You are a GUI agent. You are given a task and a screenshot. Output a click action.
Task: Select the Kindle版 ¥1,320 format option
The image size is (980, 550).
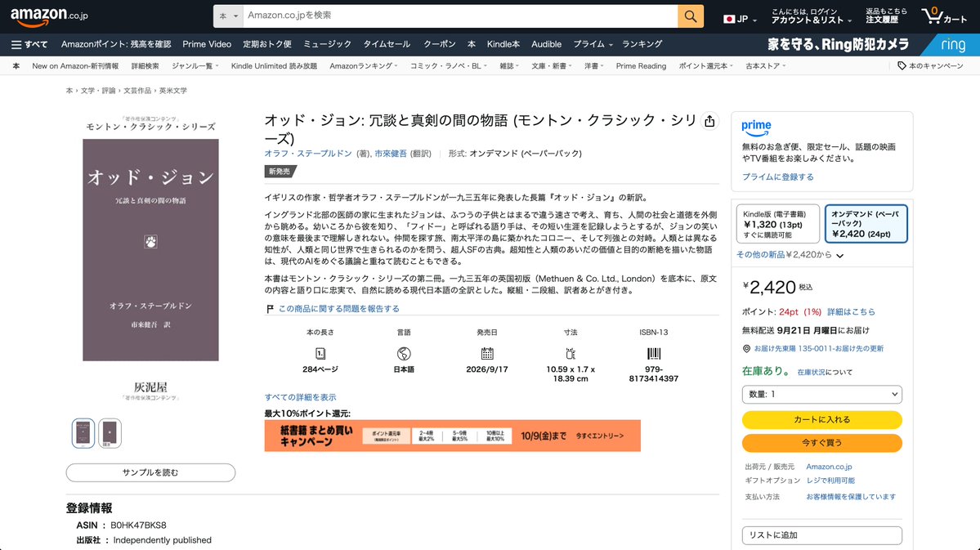click(777, 224)
